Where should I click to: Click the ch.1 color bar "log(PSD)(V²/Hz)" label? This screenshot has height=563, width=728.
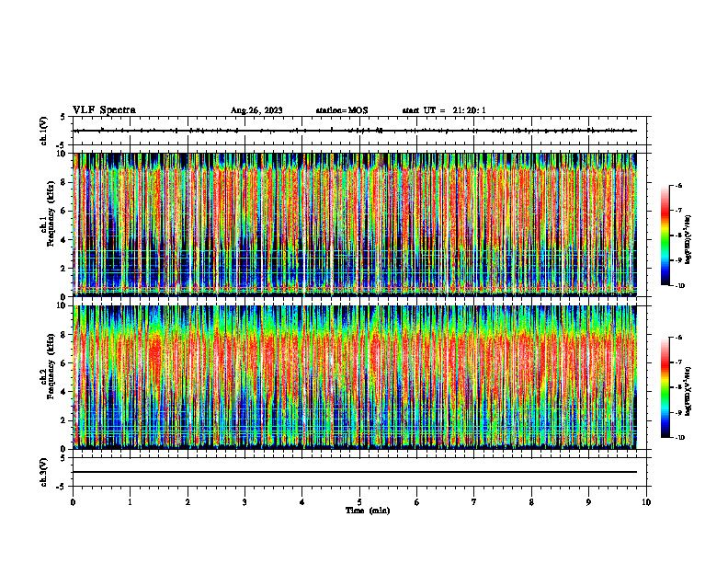pyautogui.click(x=689, y=239)
